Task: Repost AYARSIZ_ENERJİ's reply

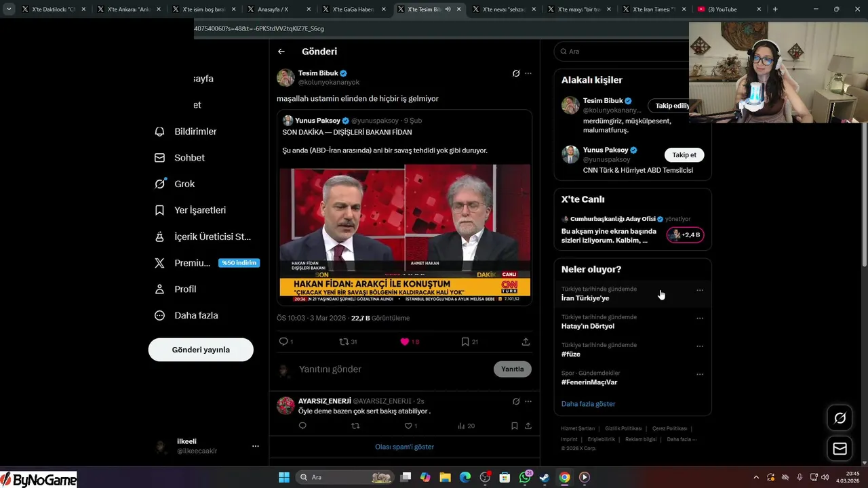Action: [355, 426]
